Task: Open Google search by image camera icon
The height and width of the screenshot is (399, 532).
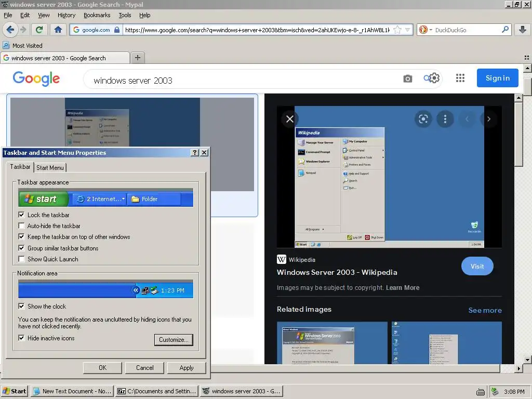Action: 407,79
